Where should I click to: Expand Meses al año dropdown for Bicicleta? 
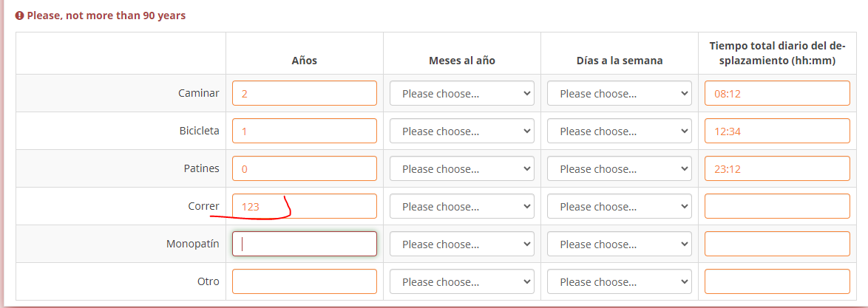point(461,131)
